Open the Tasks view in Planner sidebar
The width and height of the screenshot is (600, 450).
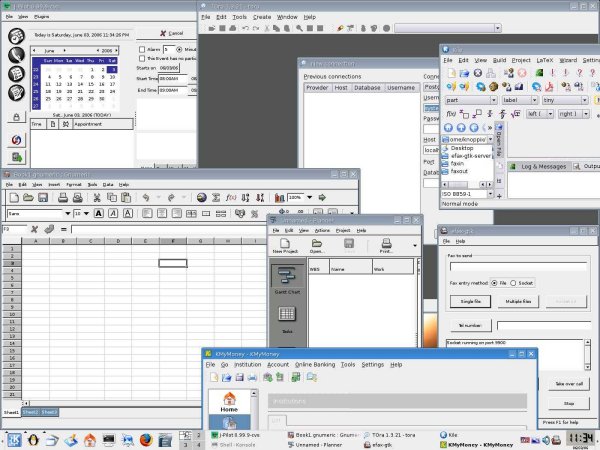tap(287, 320)
